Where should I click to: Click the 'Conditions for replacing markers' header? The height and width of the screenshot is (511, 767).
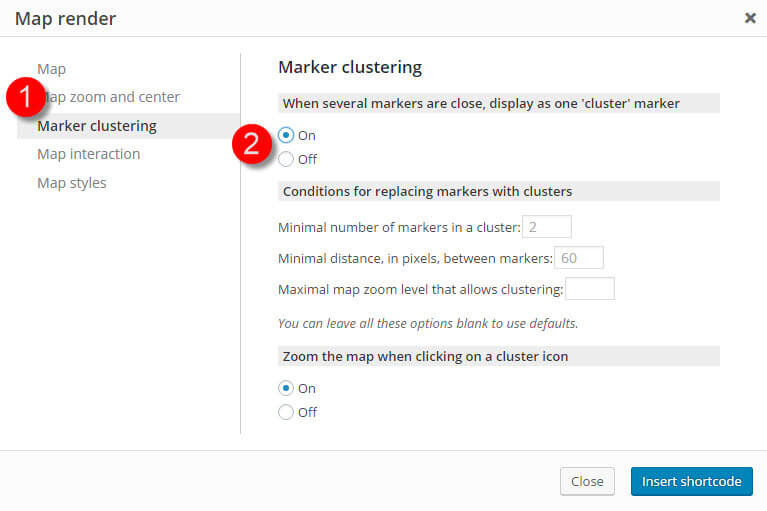click(499, 191)
